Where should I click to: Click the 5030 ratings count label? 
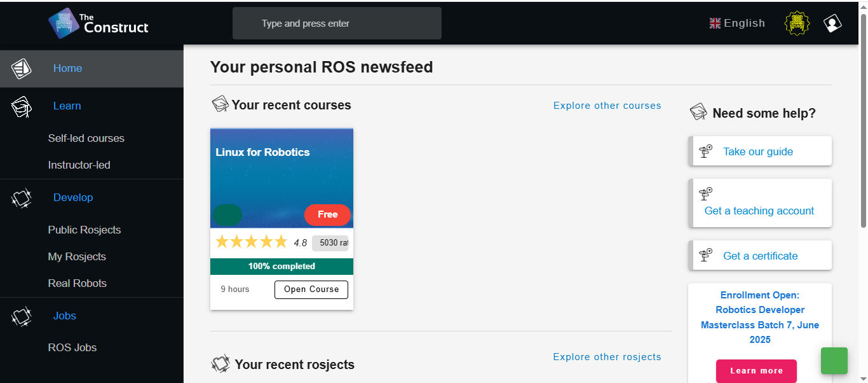(330, 242)
